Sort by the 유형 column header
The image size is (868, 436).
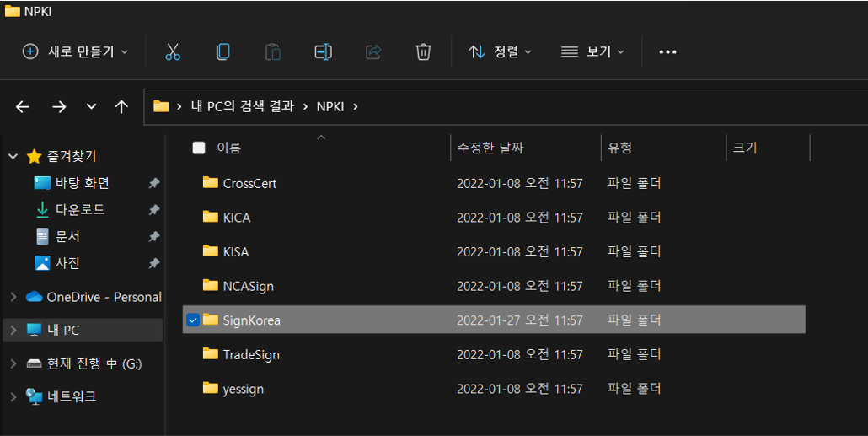click(619, 148)
